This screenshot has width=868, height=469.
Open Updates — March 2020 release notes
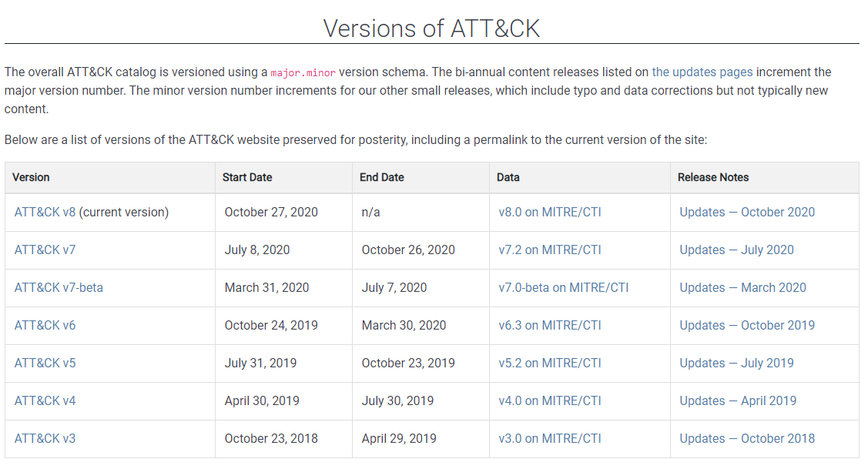[742, 287]
